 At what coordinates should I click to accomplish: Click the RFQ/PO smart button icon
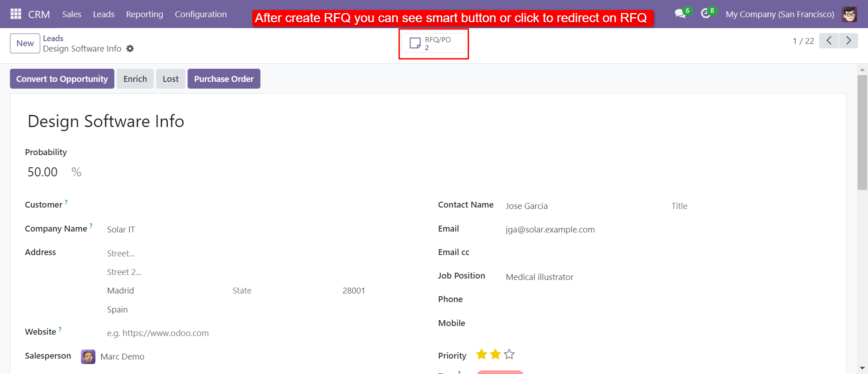pyautogui.click(x=415, y=43)
